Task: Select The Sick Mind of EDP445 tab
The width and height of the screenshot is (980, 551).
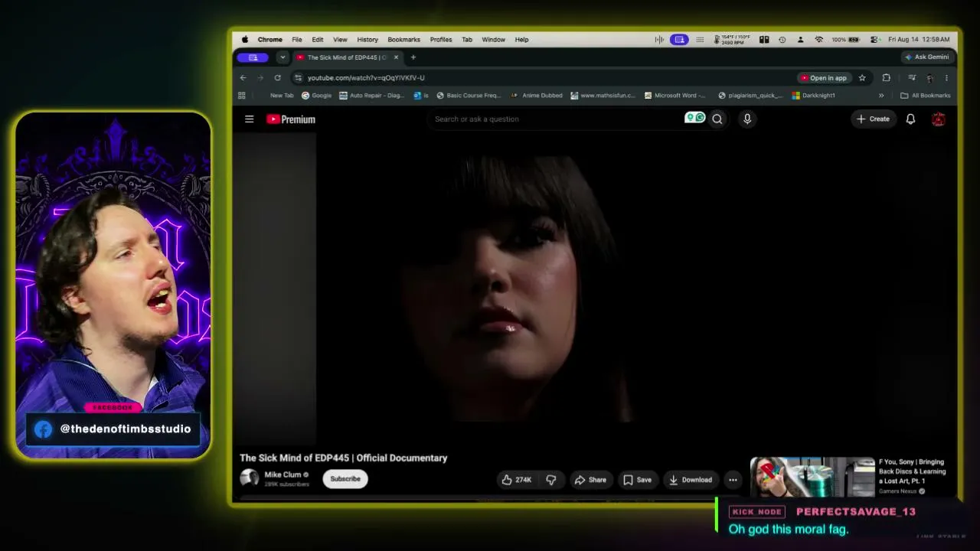Action: 347,57
